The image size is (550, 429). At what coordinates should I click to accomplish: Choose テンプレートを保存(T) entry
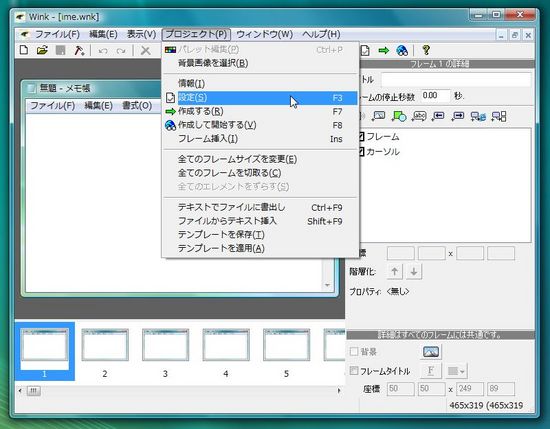point(260,234)
